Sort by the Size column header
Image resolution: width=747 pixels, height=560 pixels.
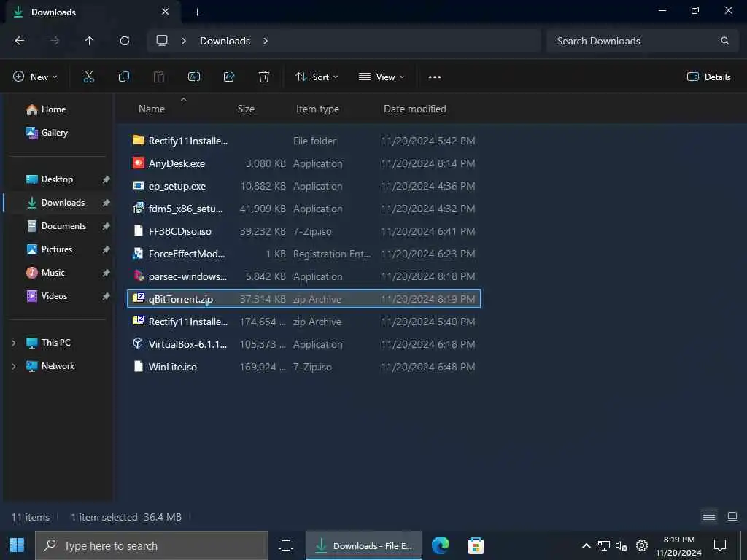[x=246, y=109]
